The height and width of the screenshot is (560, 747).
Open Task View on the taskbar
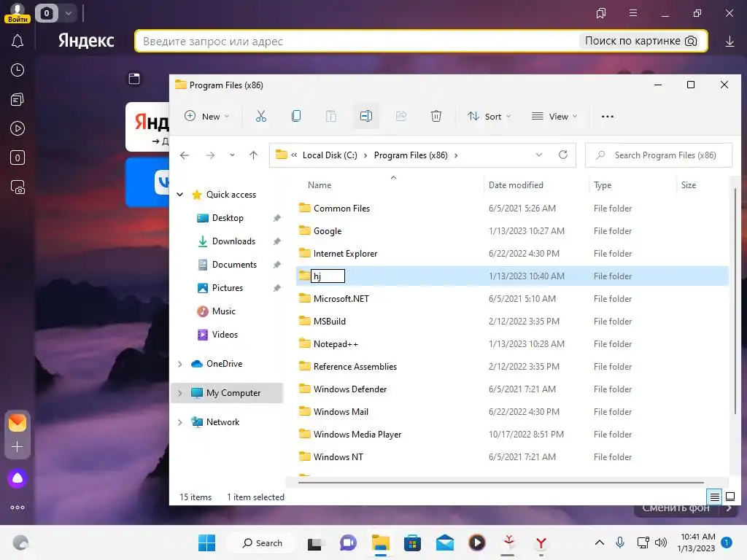coord(314,543)
